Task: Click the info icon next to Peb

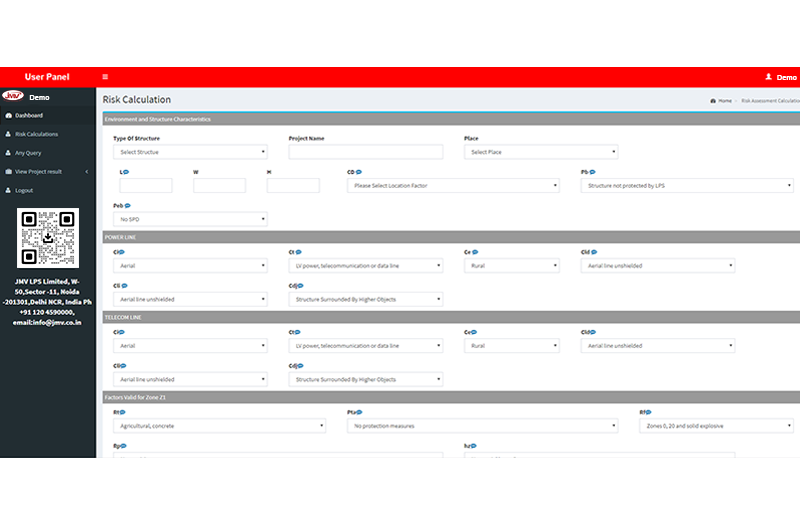Action: point(128,206)
